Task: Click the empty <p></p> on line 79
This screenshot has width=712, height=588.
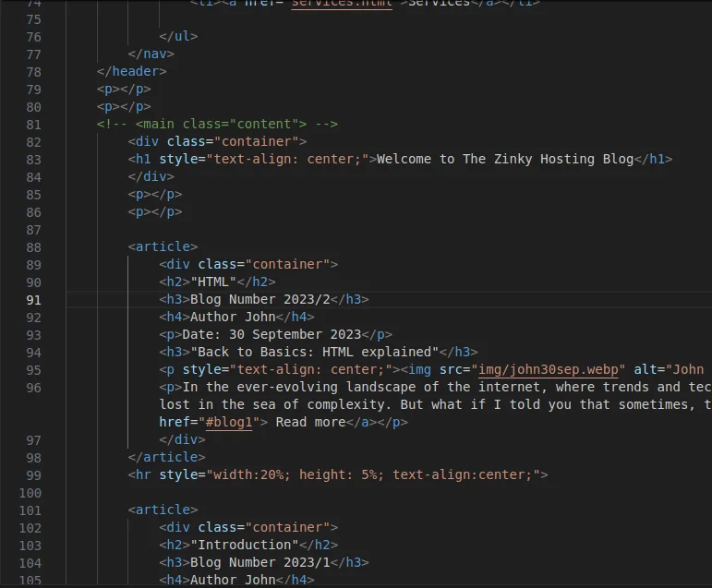Action: (x=124, y=89)
